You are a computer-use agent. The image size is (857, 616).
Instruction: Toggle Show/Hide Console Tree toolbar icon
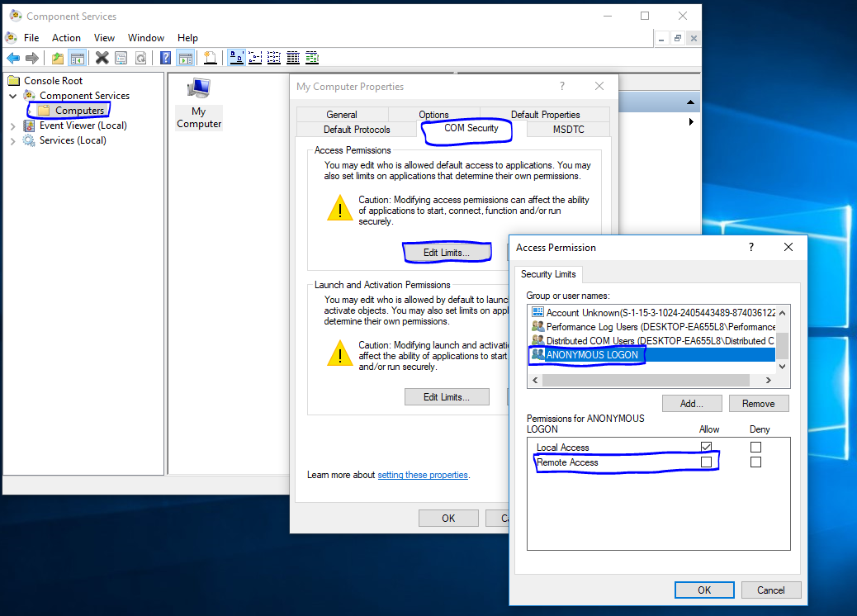[77, 58]
